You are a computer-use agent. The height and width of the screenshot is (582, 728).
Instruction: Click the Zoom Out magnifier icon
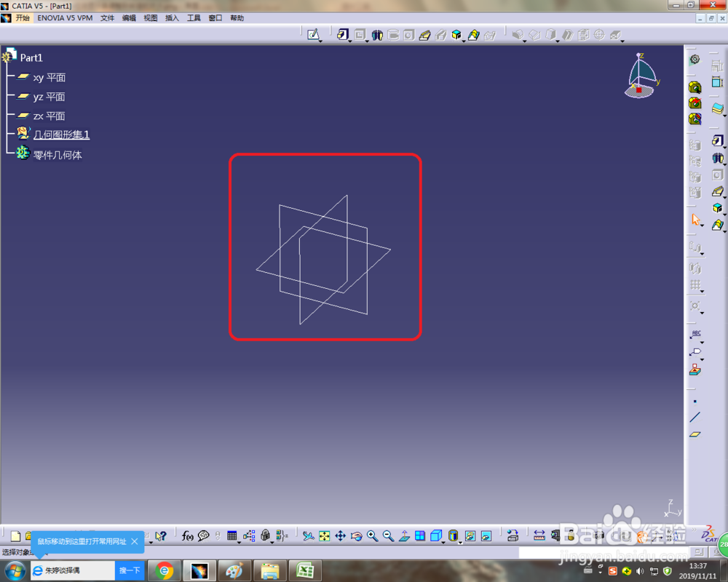pos(388,536)
